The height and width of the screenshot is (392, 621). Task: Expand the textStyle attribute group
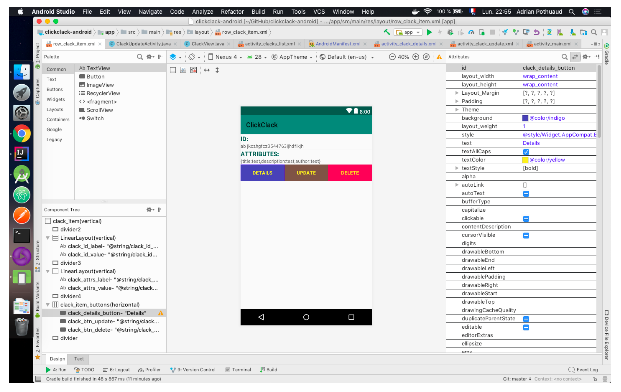457,168
